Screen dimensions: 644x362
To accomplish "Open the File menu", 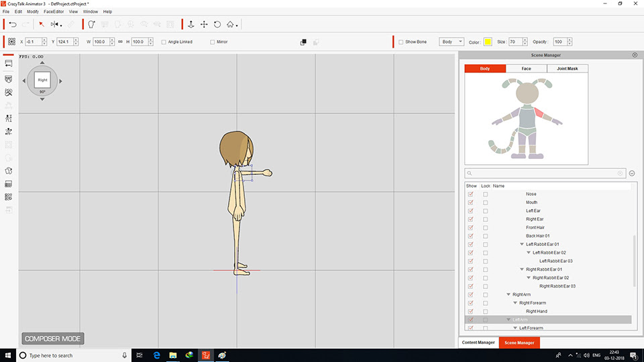I will click(6, 11).
